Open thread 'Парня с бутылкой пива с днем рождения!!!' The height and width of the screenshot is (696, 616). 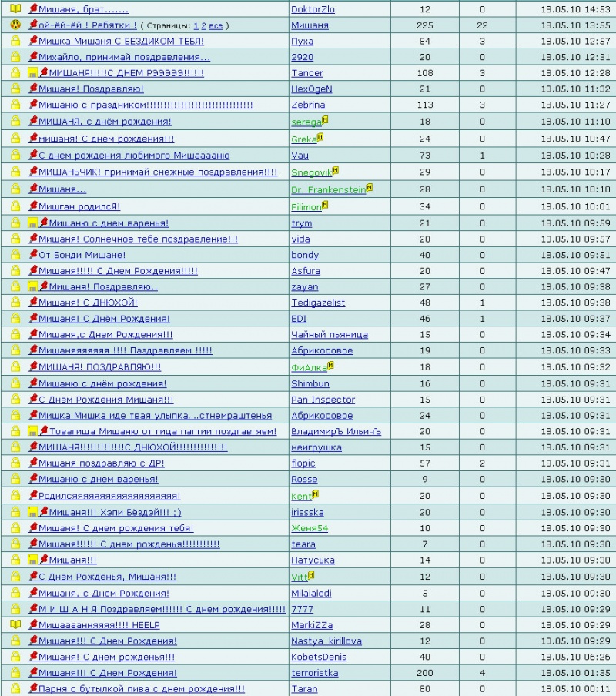pos(142,689)
